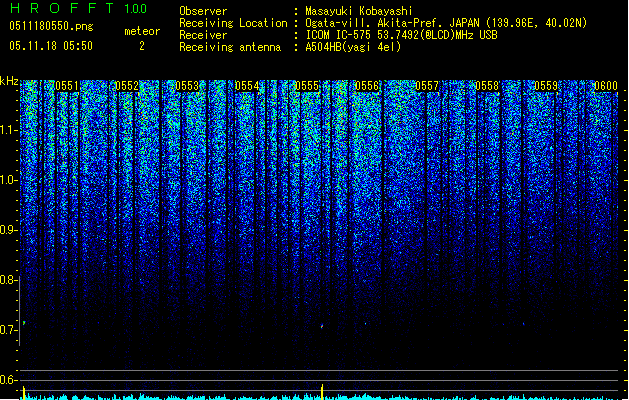Click the meteor echo dot near 0555
Image resolution: width=629 pixels, height=400 pixels.
(x=322, y=326)
